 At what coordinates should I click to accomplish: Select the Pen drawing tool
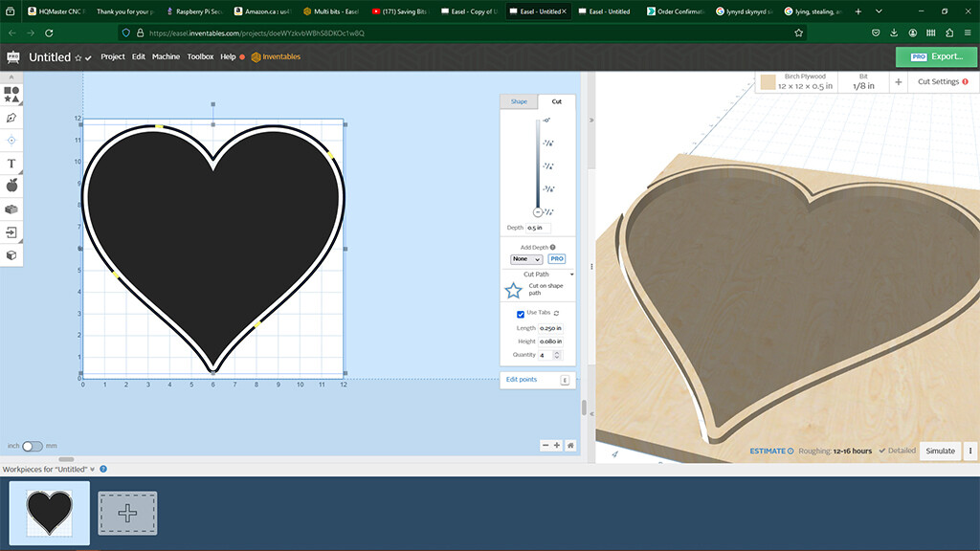[11, 118]
